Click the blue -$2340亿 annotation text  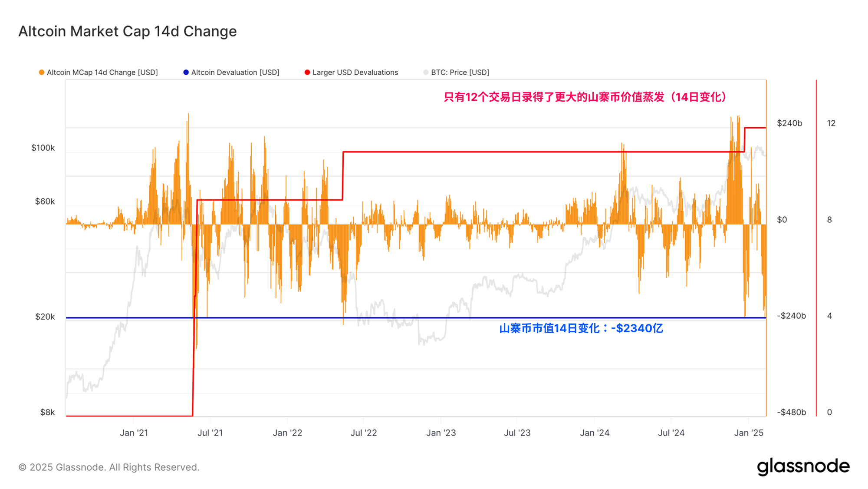coord(581,328)
